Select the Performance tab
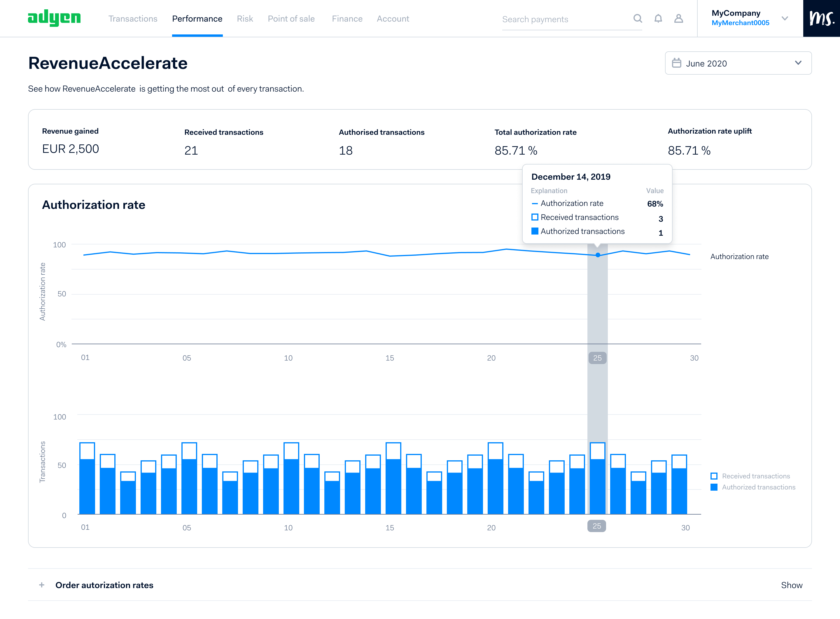The image size is (840, 619). (197, 19)
